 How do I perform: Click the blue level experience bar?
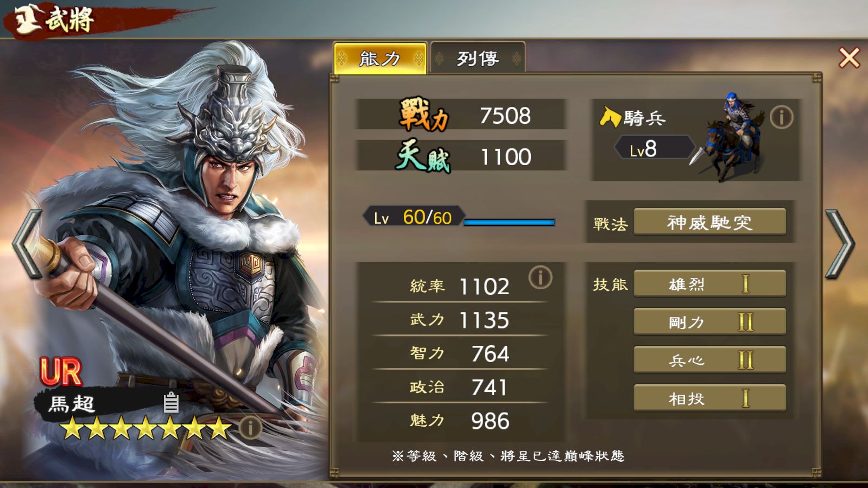click(509, 222)
